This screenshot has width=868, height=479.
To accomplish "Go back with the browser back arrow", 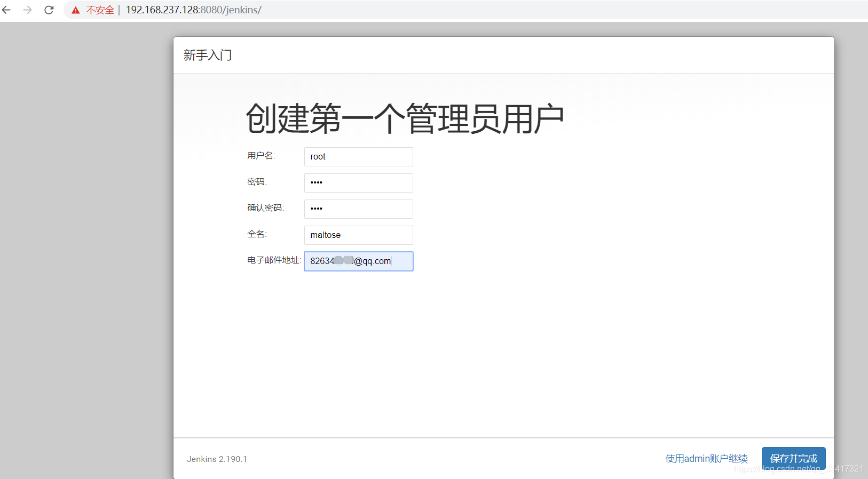I will point(6,10).
